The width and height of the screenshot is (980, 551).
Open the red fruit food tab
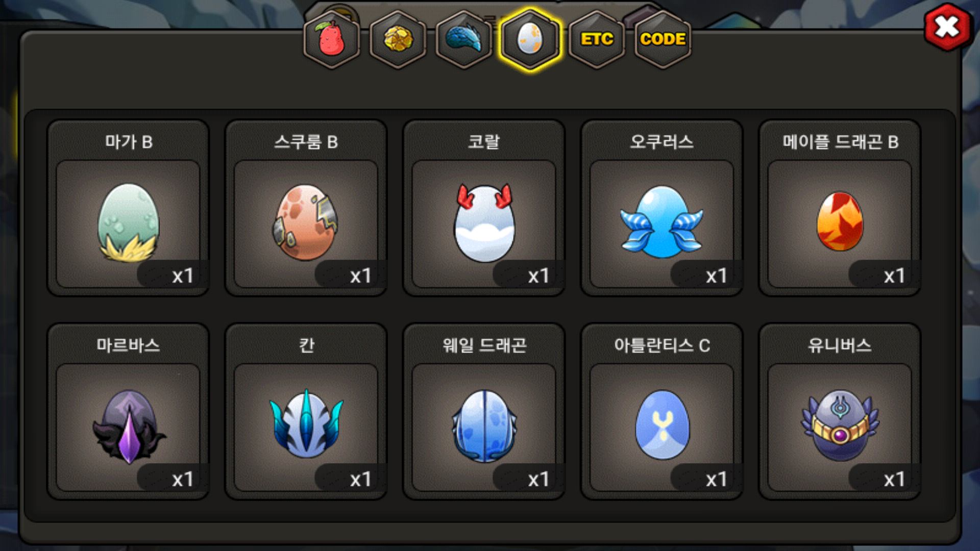[332, 39]
